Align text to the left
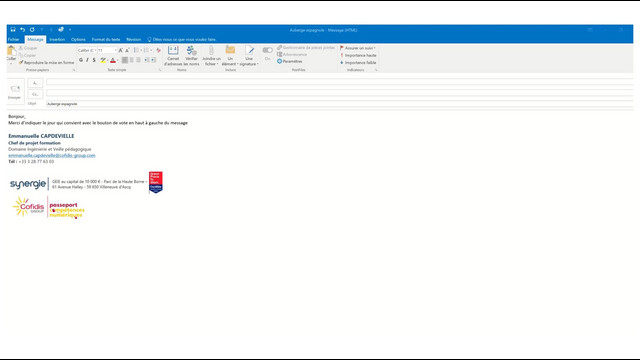640x360 pixels. [125, 60]
